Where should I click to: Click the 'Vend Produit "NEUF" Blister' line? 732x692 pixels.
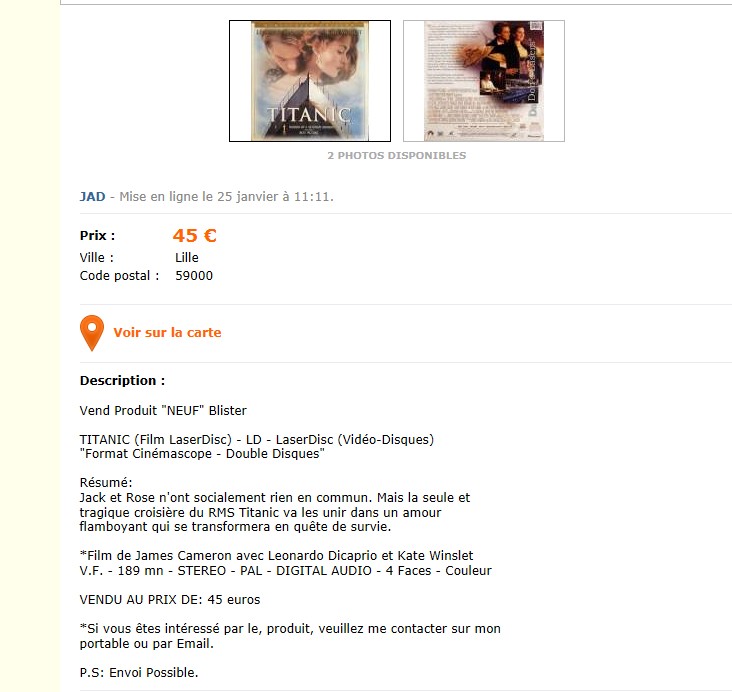[163, 411]
